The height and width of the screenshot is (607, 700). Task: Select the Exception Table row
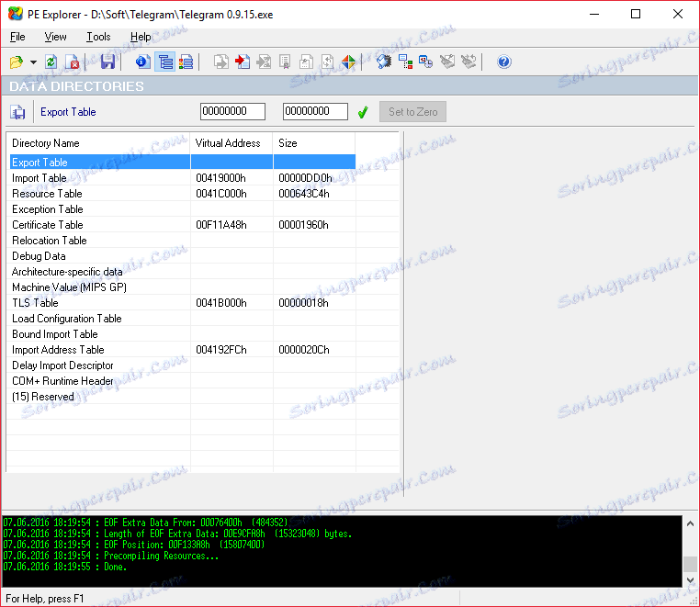tap(183, 208)
